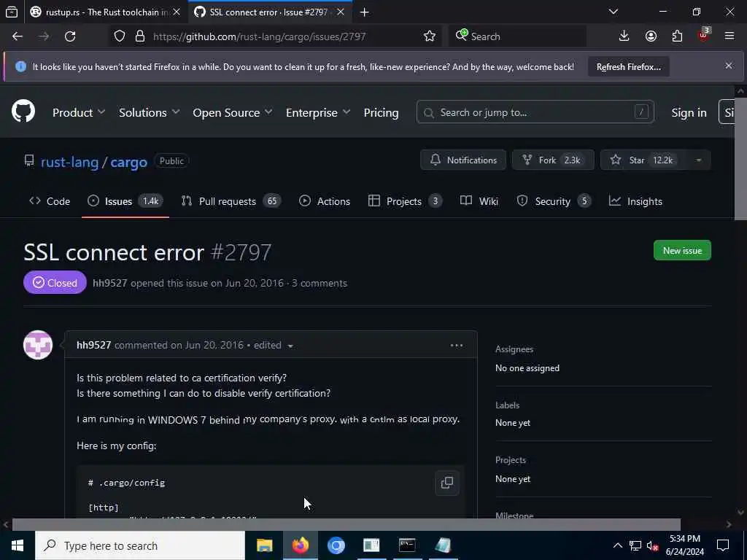The image size is (747, 560).
Task: View the hh9527 avatar profile
Action: pyautogui.click(x=38, y=345)
